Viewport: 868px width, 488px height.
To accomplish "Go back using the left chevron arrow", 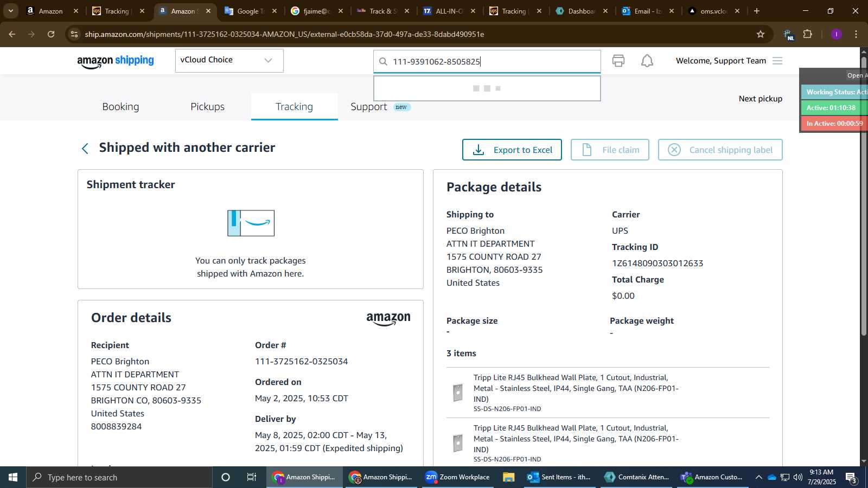I will pos(85,149).
